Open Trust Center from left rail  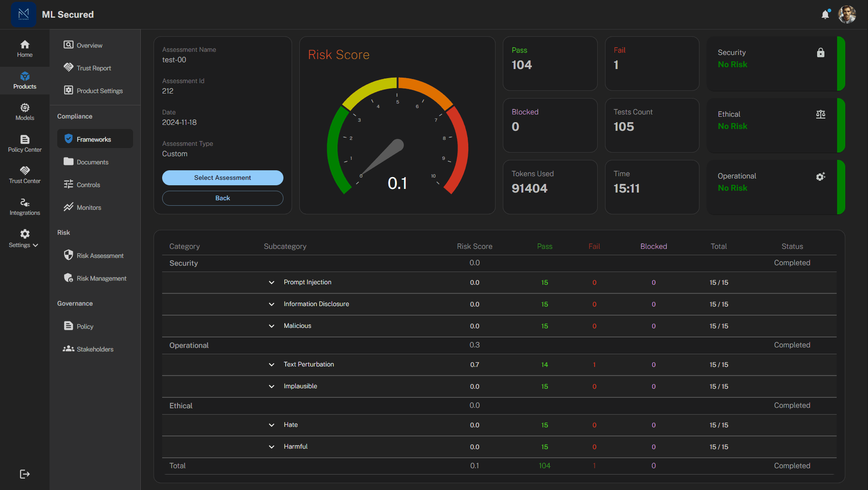(25, 175)
